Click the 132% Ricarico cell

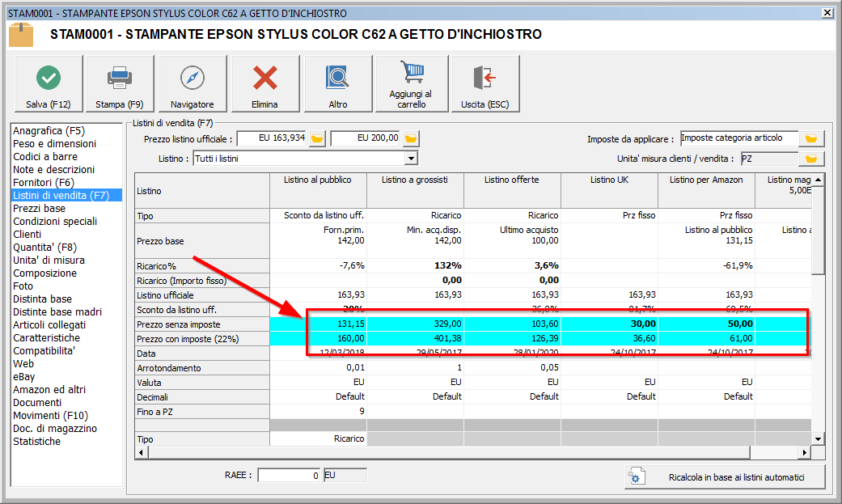click(415, 266)
